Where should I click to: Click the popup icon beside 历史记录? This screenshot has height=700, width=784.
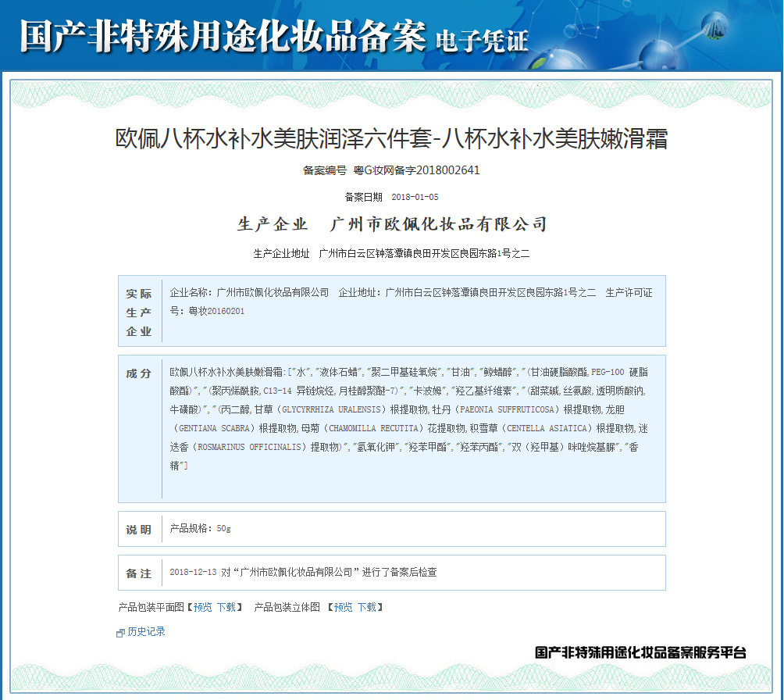pos(120,633)
